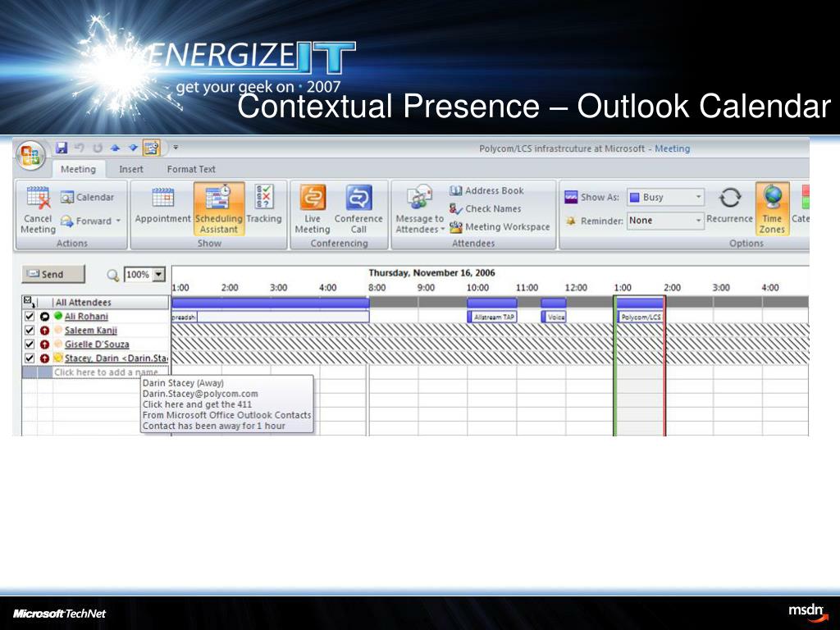Start a Conference Call

point(358,209)
